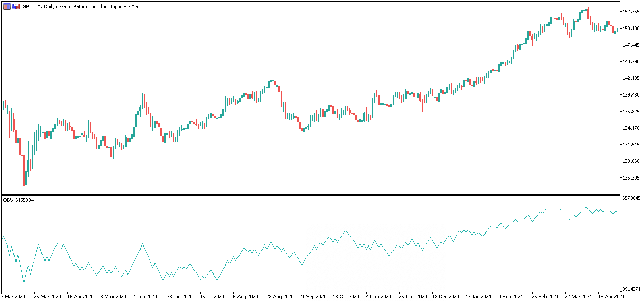Click the 18 Dec 2020 date label
This screenshot has height=301, width=644.
click(x=446, y=297)
